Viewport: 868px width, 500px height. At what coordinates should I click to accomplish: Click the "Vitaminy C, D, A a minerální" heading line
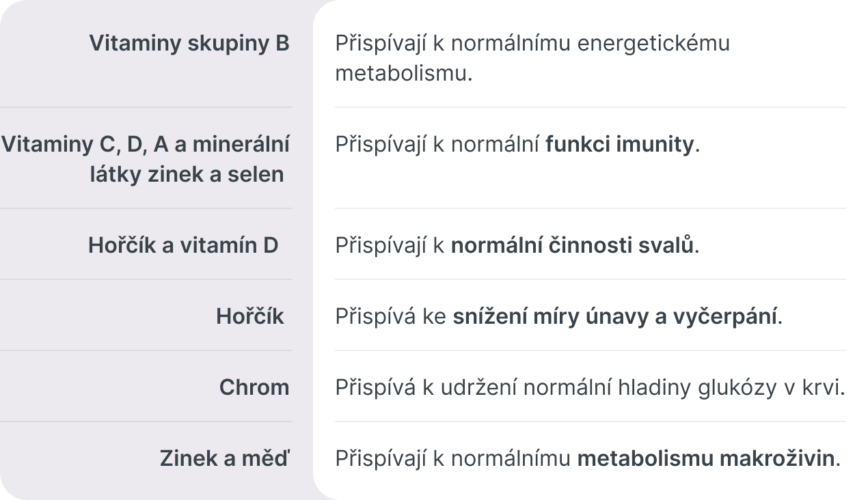tap(145, 145)
